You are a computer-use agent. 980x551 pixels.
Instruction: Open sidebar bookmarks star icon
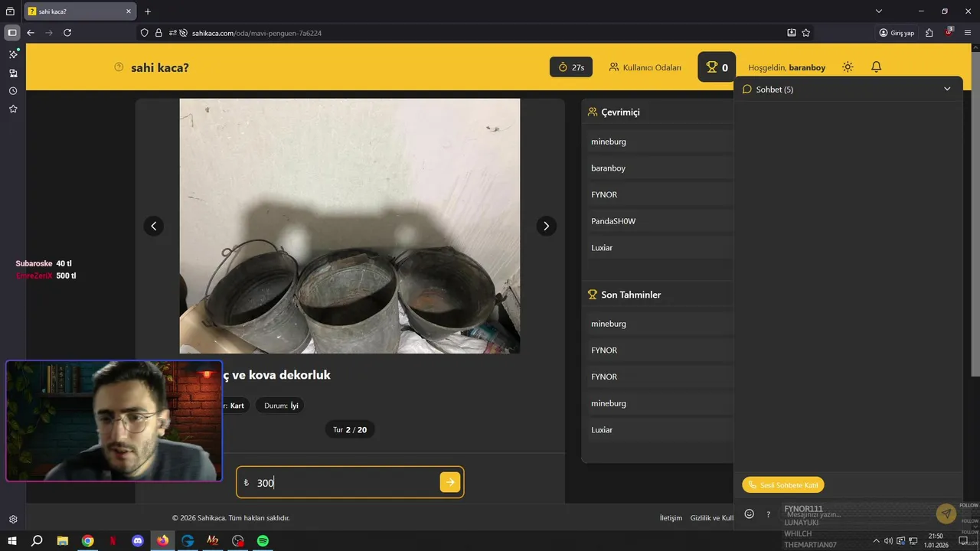(13, 109)
